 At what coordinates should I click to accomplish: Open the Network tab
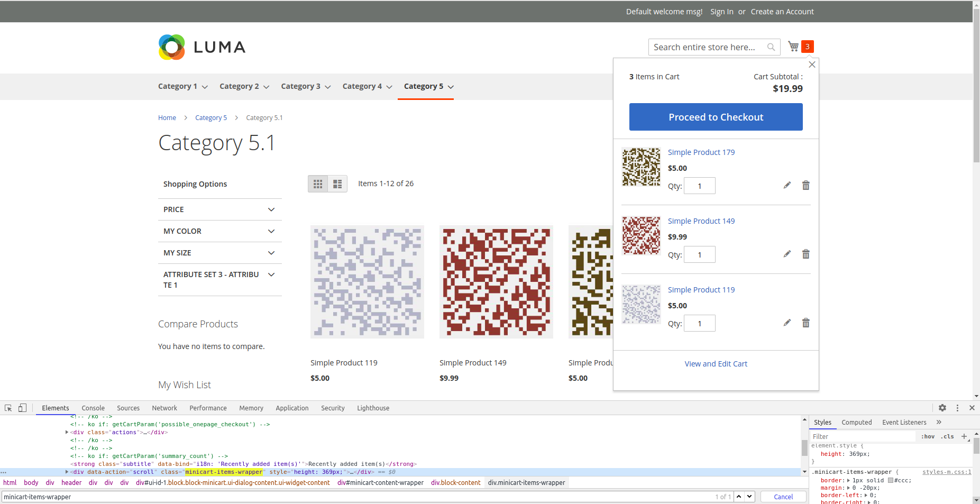pyautogui.click(x=164, y=408)
